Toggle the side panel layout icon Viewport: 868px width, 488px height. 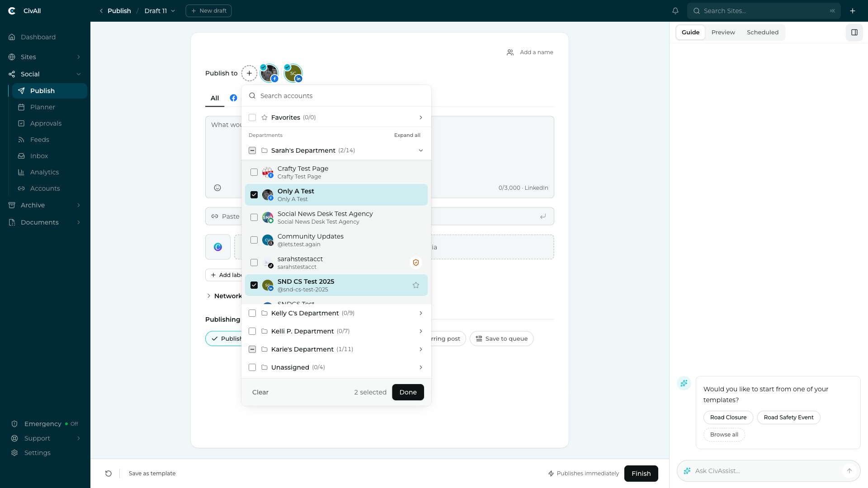point(854,32)
